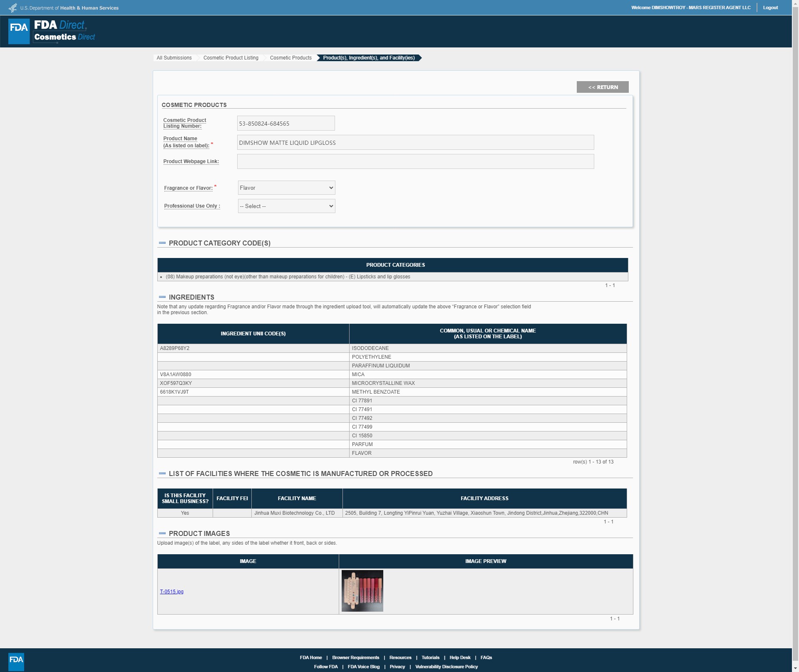Navigate to Cosmetic Products breadcrumb
The image size is (799, 672).
pyautogui.click(x=290, y=58)
